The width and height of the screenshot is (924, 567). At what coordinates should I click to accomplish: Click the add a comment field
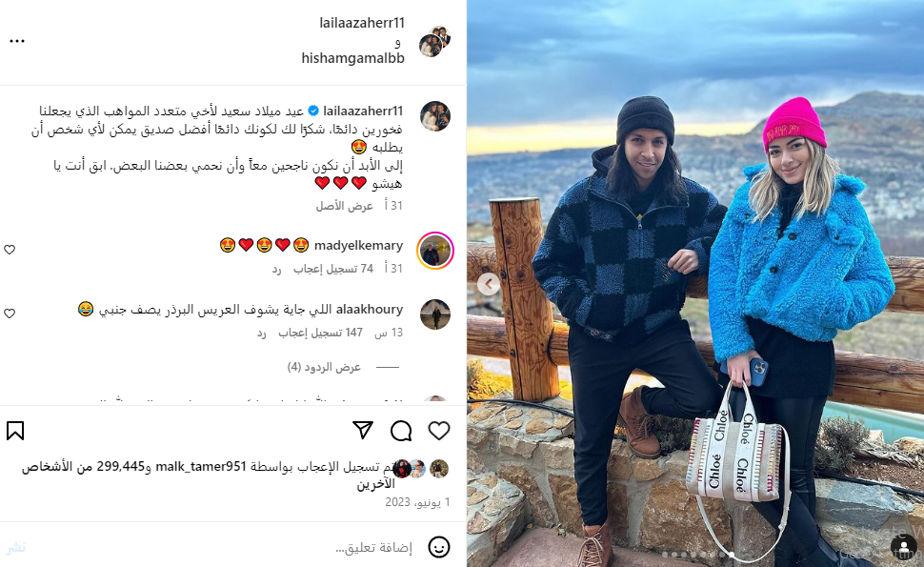pyautogui.click(x=235, y=548)
